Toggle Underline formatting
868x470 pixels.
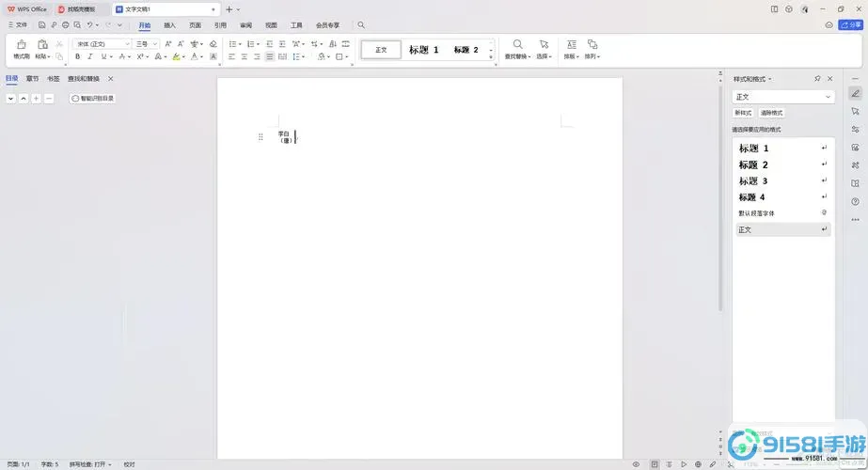(x=103, y=56)
